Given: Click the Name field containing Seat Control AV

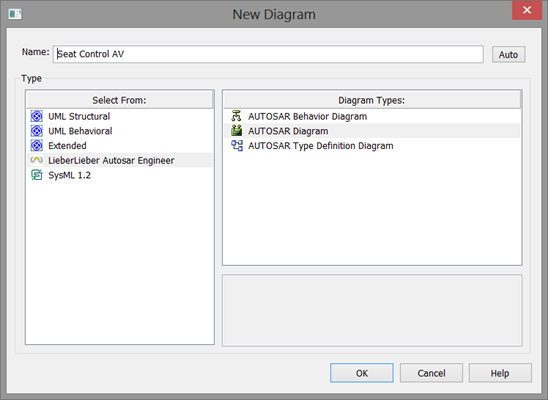Looking at the screenshot, I should (268, 54).
